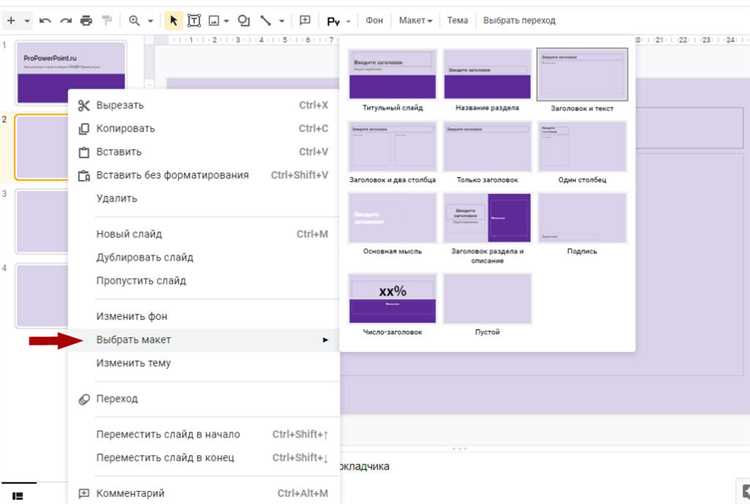Choose Переместить слайд в конец
Image resolution: width=750 pixels, height=504 pixels.
(204, 458)
